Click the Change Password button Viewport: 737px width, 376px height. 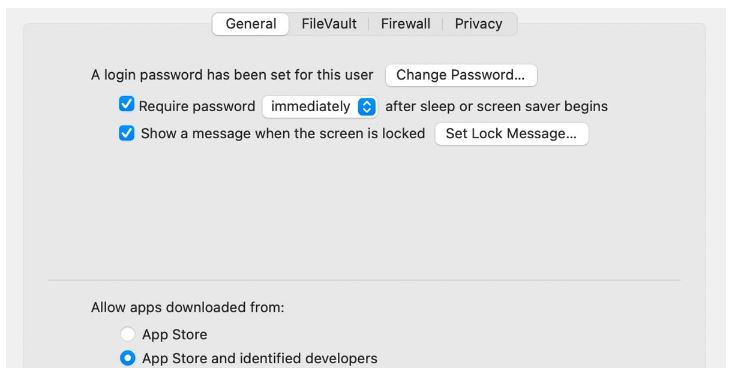pos(461,75)
